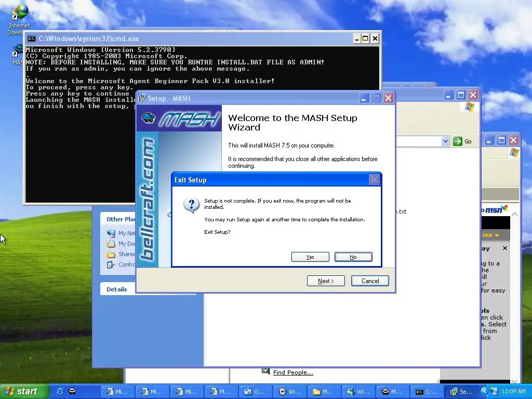532x399 pixels.
Task: Maximize the Explorer window behind Setup
Action: 461,95
